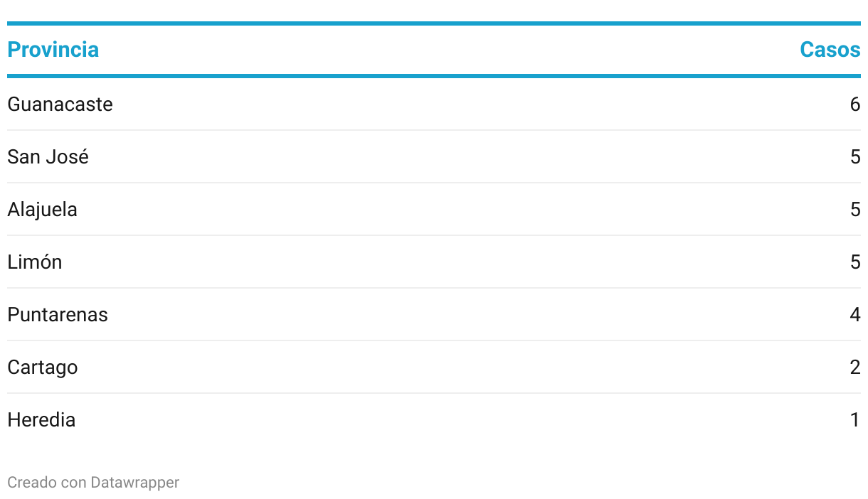Click the Limón province entry
Screen dimensions: 868x499
click(x=35, y=262)
